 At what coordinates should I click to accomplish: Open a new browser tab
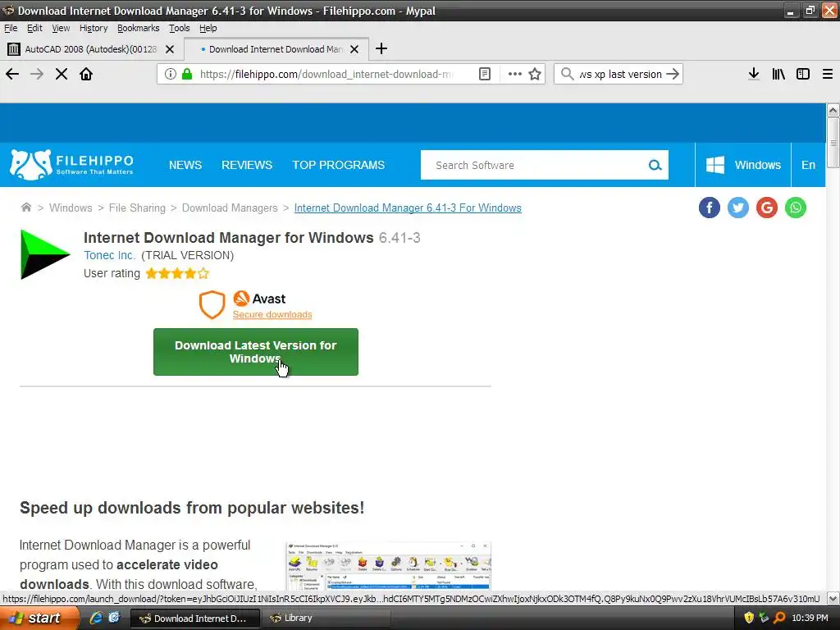pyautogui.click(x=381, y=48)
